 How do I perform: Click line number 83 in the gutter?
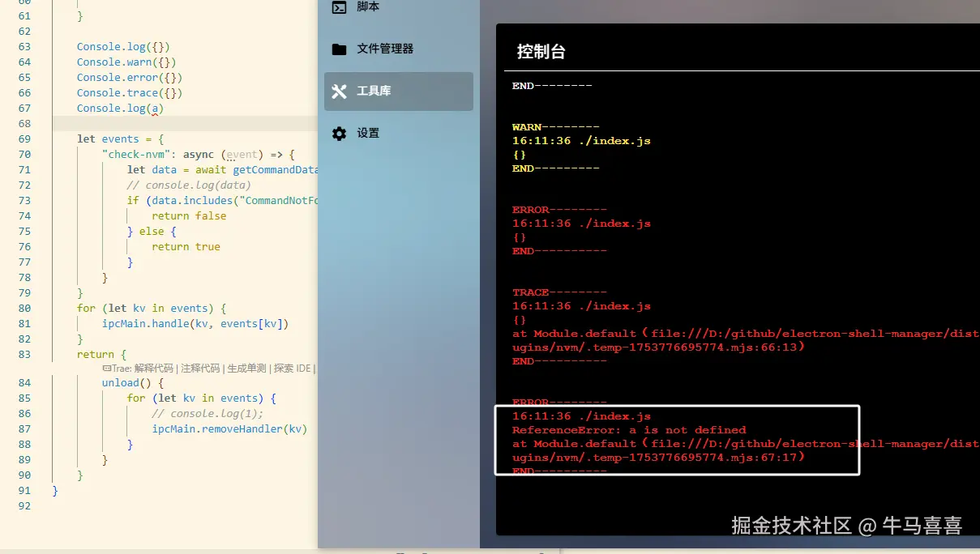(x=24, y=354)
